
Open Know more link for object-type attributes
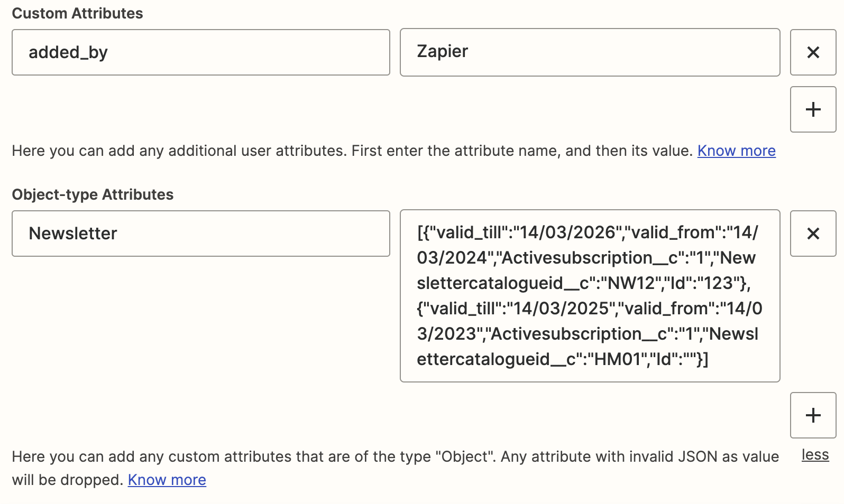click(167, 480)
